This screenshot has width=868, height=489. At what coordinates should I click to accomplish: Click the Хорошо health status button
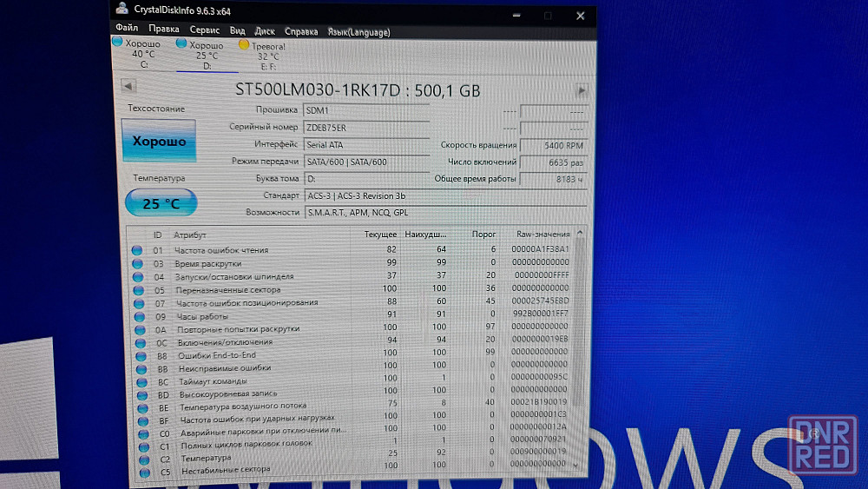click(159, 141)
